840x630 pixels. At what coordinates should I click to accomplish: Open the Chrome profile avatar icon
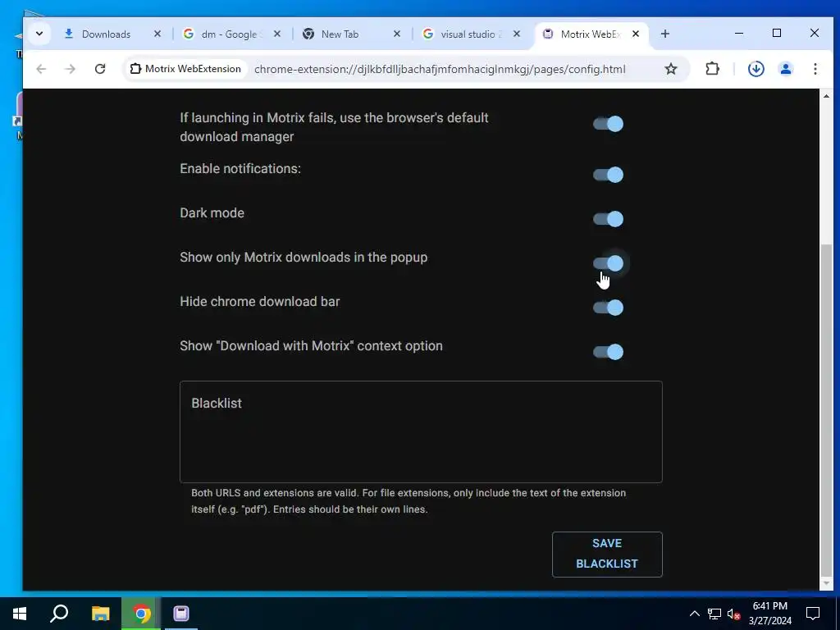[x=785, y=69]
